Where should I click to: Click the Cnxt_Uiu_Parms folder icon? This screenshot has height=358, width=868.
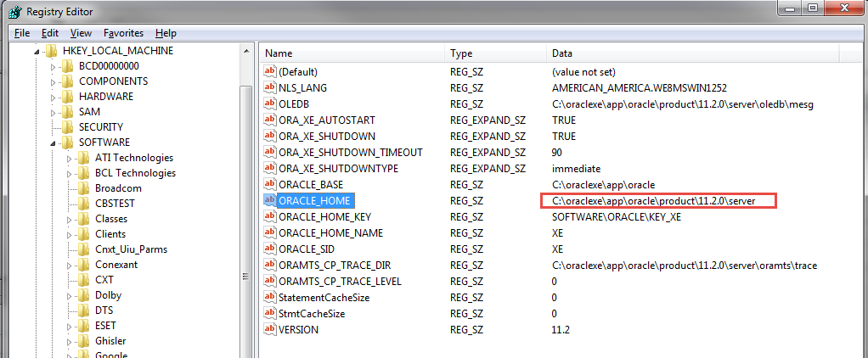click(x=83, y=249)
